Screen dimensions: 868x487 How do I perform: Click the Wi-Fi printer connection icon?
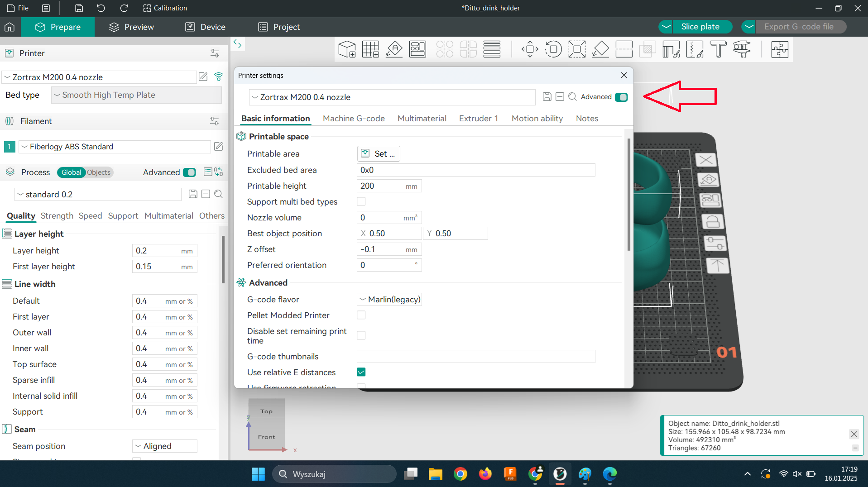point(219,77)
